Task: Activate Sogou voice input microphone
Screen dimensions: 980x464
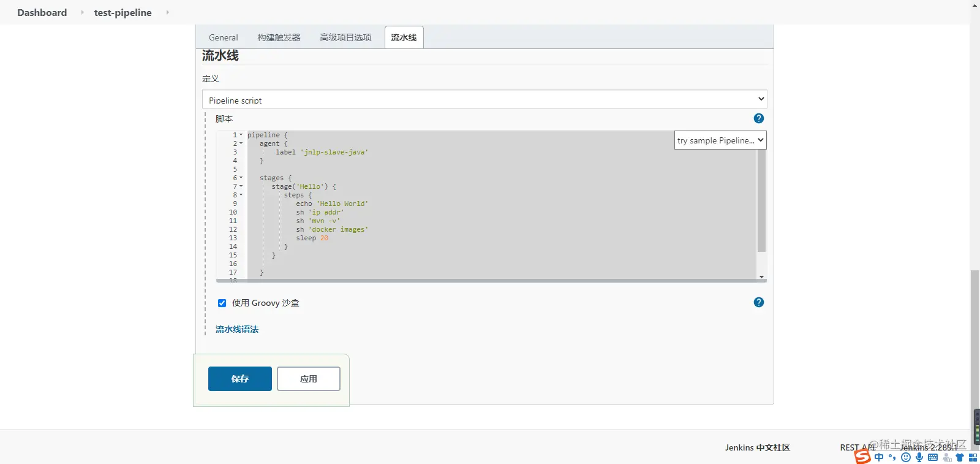Action: (919, 457)
